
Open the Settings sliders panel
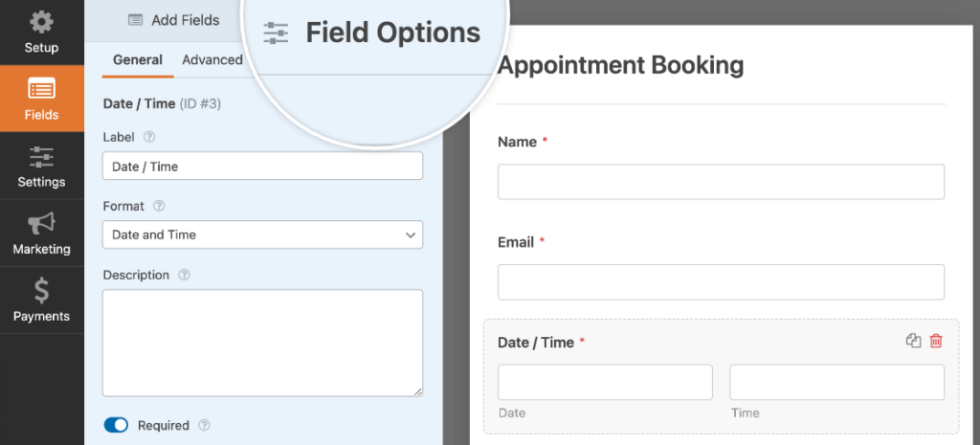point(41,167)
